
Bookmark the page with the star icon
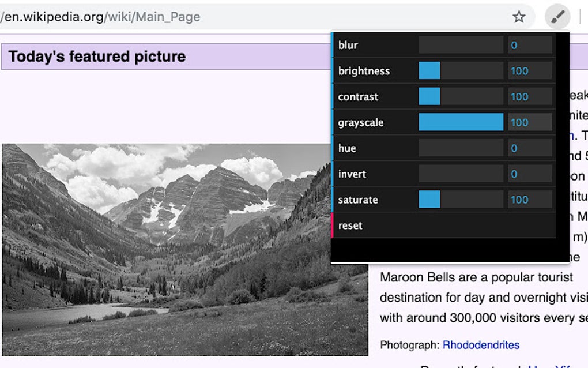tap(518, 17)
